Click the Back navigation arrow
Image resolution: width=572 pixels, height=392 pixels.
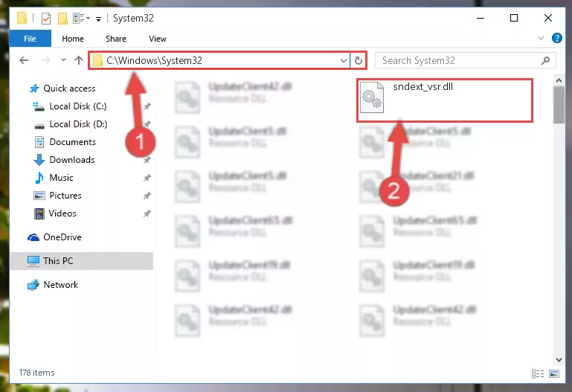tap(24, 60)
